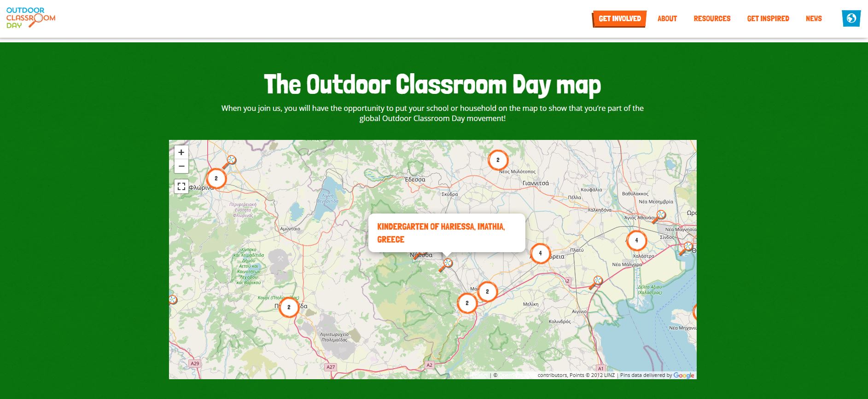868x399 pixels.
Task: Expand the 2-pin cluster near Florina
Action: pos(216,179)
